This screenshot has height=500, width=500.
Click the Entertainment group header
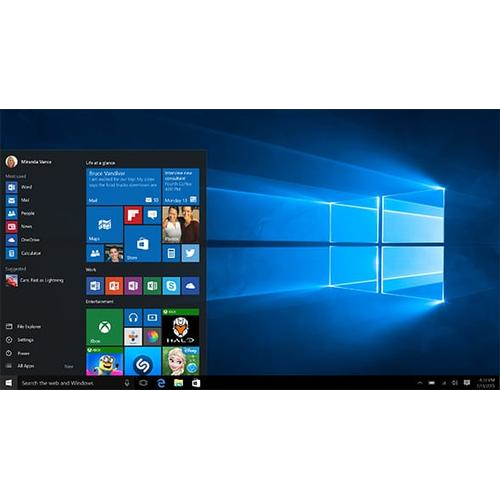tap(99, 302)
